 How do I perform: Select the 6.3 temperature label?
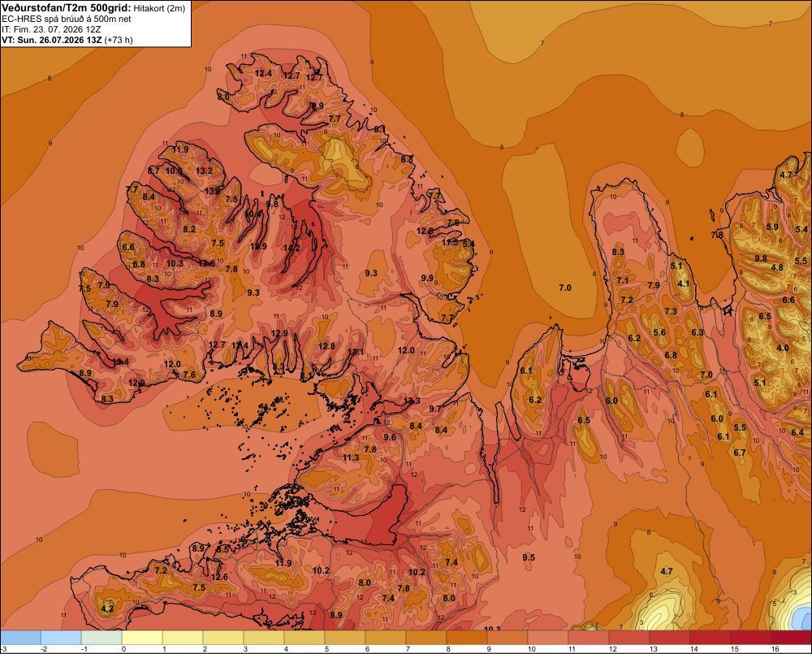click(x=697, y=332)
